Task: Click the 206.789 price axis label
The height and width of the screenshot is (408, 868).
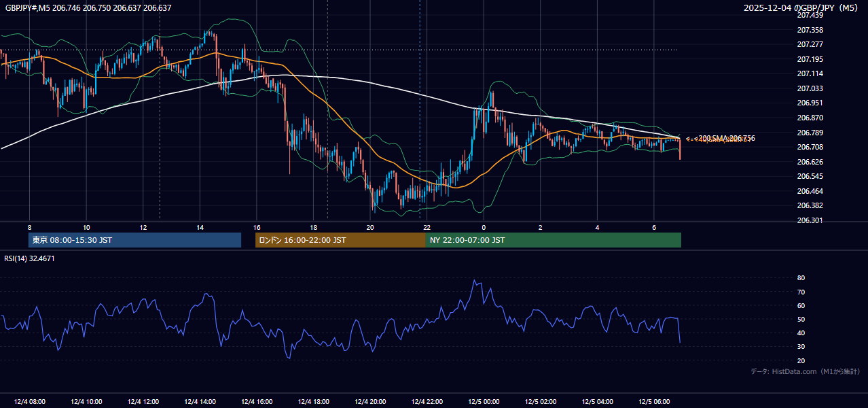Action: point(810,133)
